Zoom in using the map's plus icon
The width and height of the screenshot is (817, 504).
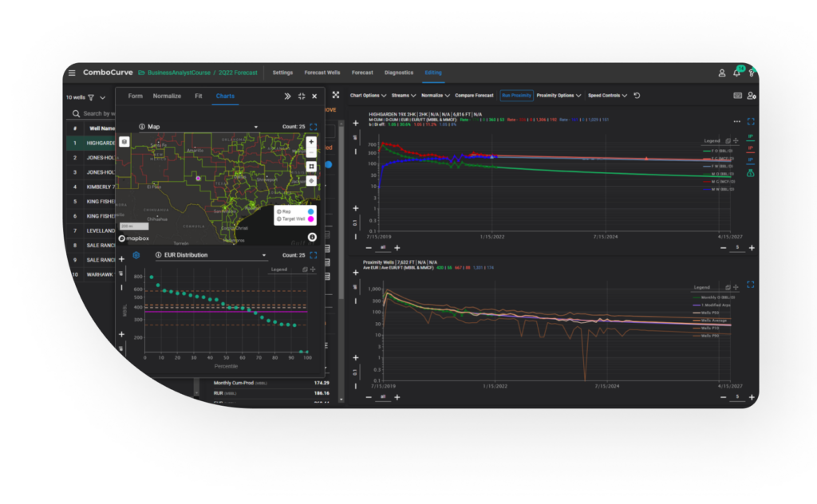pos(311,141)
